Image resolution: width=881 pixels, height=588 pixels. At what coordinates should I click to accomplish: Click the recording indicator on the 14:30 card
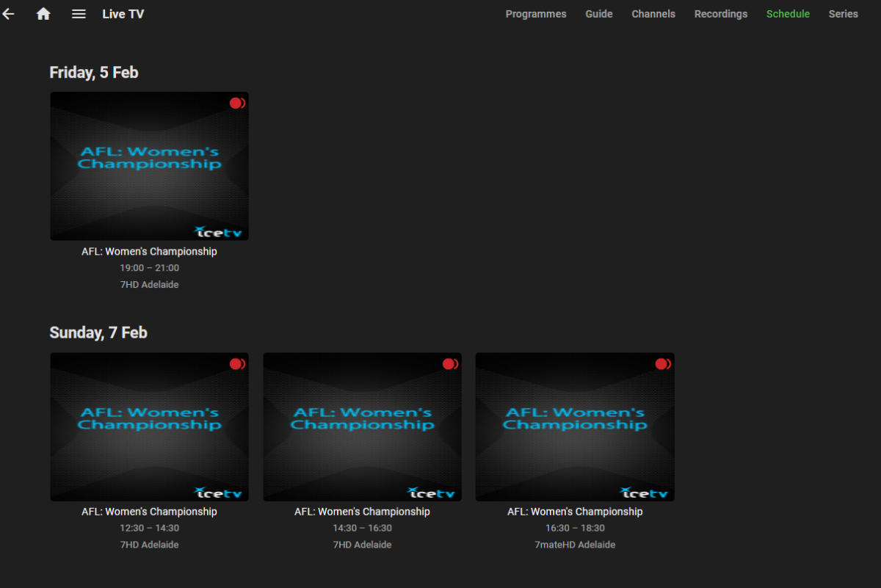coord(450,364)
